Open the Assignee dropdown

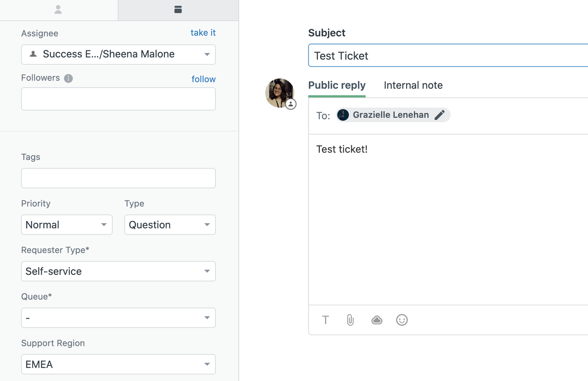118,54
